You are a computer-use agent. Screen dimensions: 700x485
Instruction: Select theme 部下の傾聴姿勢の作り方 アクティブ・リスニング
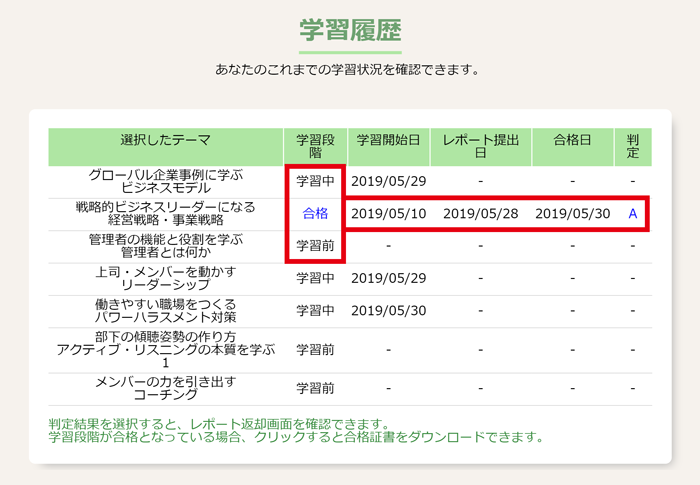[x=166, y=350]
